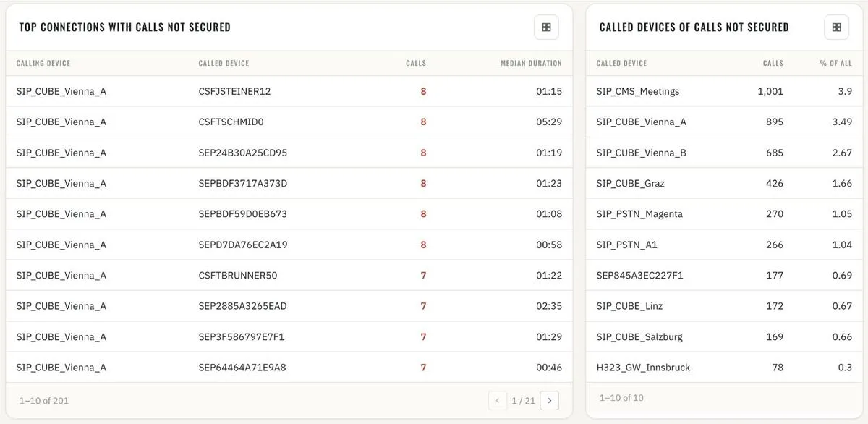Screen dimensions: 868x424
Task: Select SEP845A3EC227F1 row
Action: pyautogui.click(x=724, y=275)
